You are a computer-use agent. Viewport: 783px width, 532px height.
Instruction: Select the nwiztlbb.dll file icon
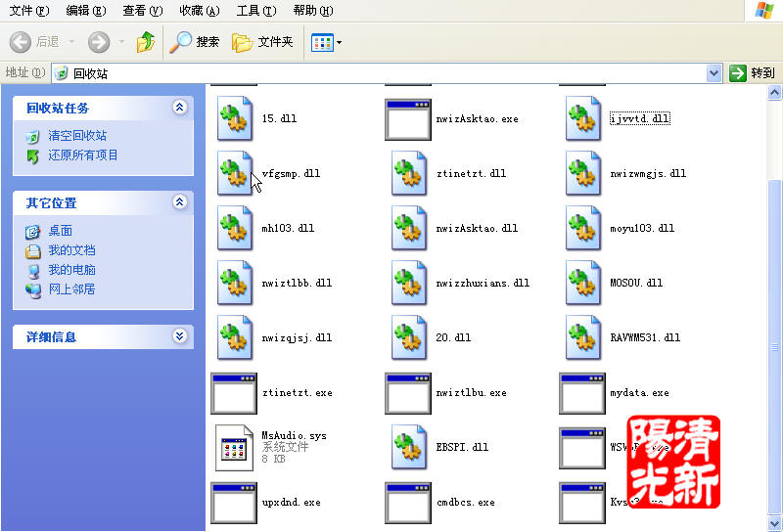[x=234, y=283]
